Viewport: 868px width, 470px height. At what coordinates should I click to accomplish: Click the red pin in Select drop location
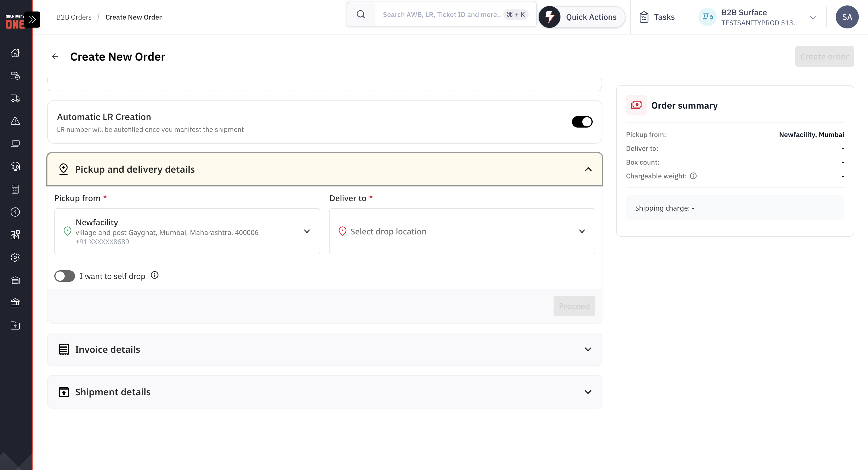(342, 231)
